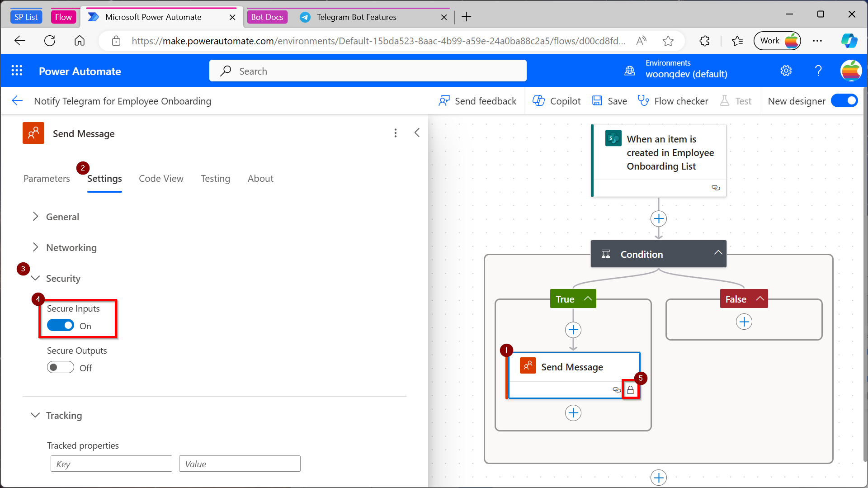Collapse the Send Message side panel
This screenshot has width=868, height=488.
click(417, 133)
